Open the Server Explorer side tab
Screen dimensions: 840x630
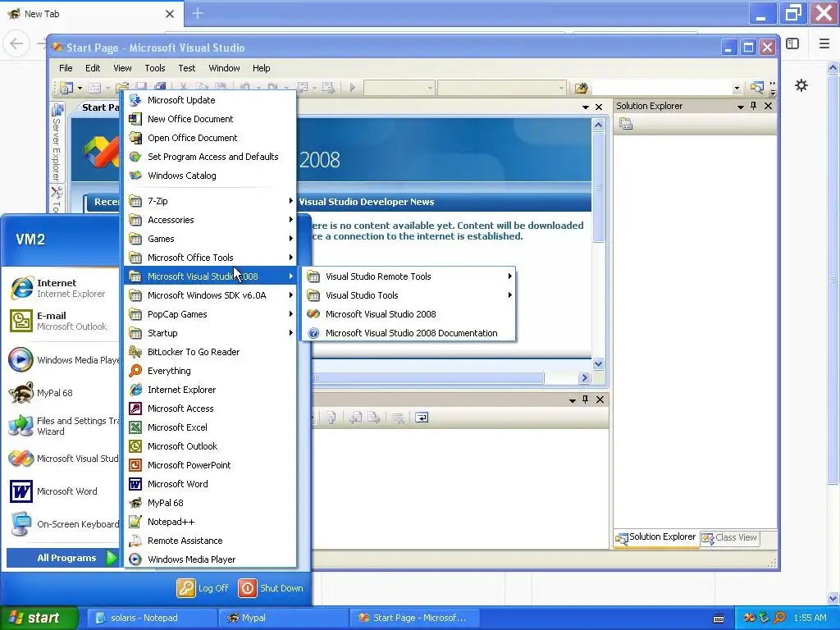tap(57, 142)
